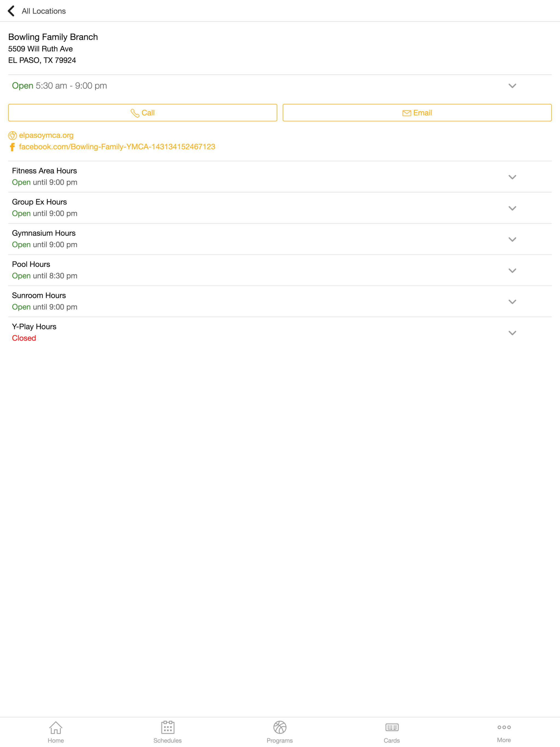Expand the Open 5:30 am - 9:00 pm hours chevron
The height and width of the screenshot is (747, 560).
tap(512, 86)
